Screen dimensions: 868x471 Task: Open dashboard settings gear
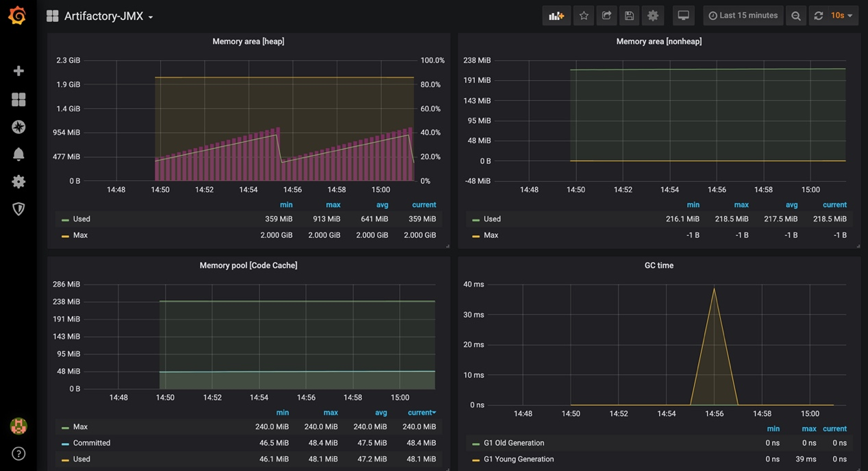click(x=653, y=16)
